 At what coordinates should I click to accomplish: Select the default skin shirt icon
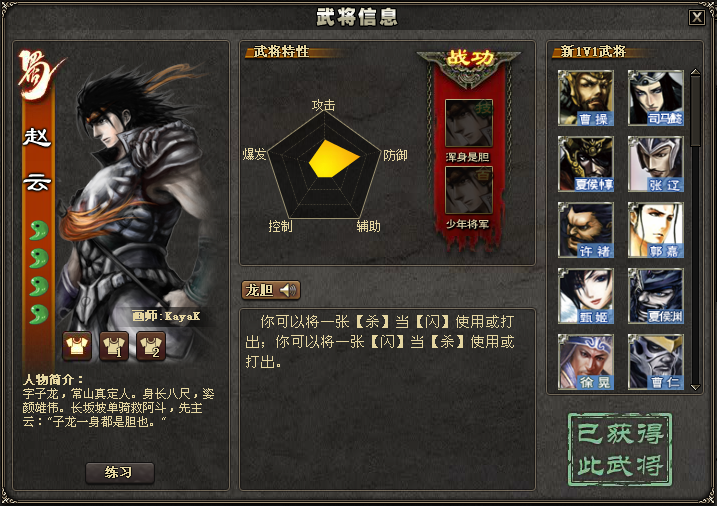pos(77,346)
